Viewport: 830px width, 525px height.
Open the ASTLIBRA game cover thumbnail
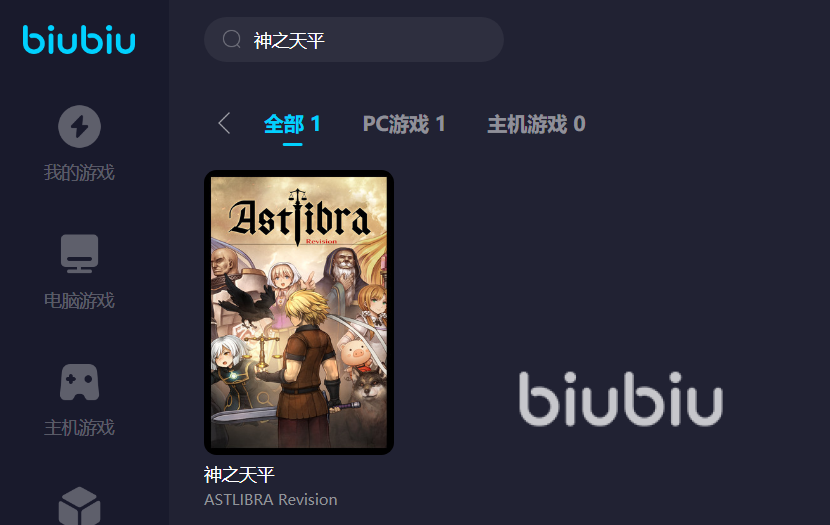tap(299, 312)
